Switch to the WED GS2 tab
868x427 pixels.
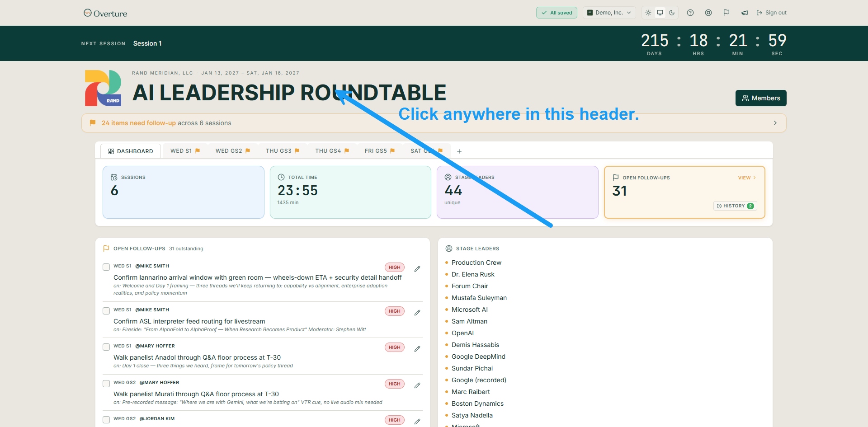coord(233,151)
